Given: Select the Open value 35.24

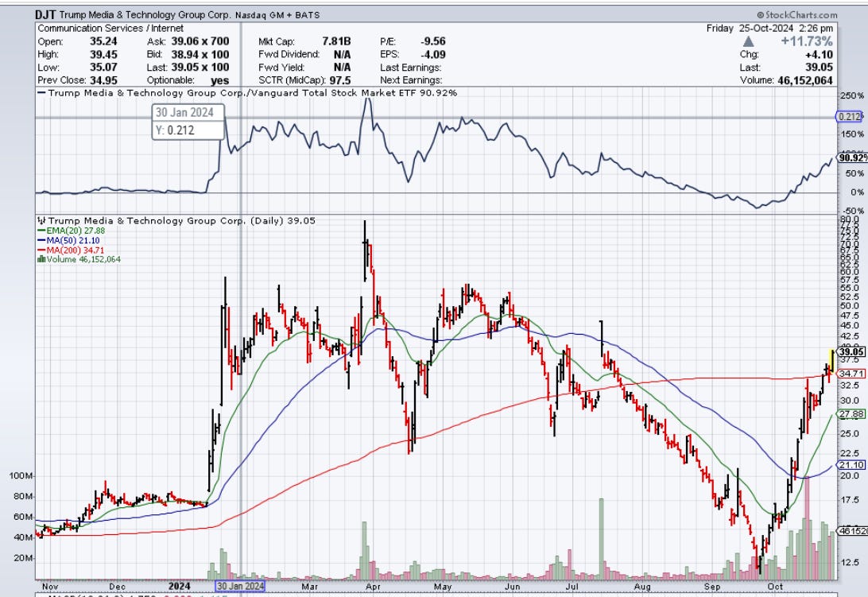Looking at the screenshot, I should pyautogui.click(x=103, y=41).
